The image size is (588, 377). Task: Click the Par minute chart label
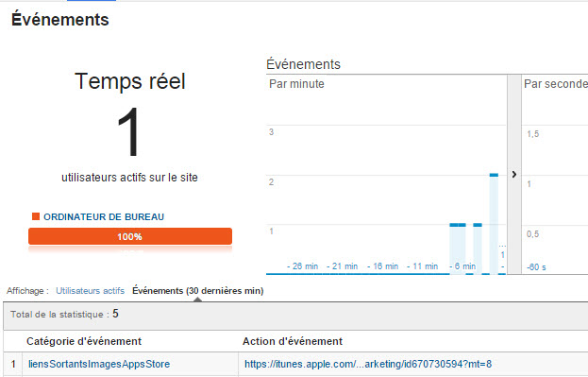tap(296, 84)
